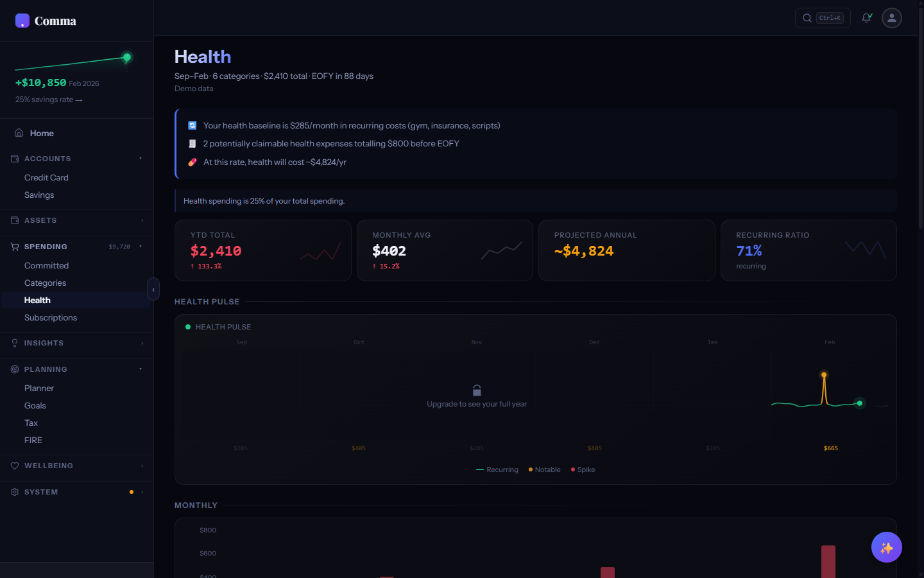
Task: Open the Credit Card page
Action: 46,177
